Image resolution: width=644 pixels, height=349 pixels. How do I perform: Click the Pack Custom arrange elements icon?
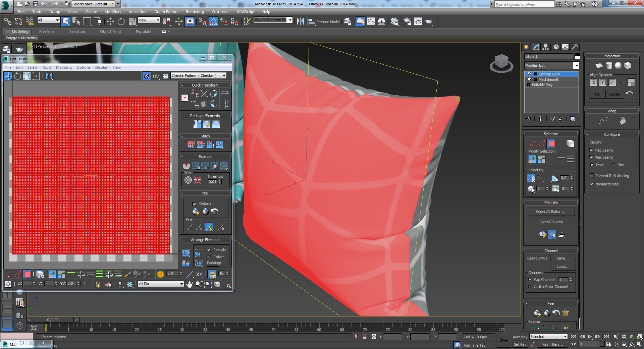pos(186,253)
